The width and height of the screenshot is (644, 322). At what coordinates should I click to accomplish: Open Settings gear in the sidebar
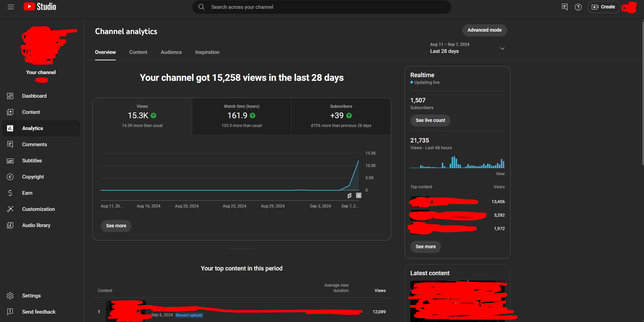coord(41,296)
